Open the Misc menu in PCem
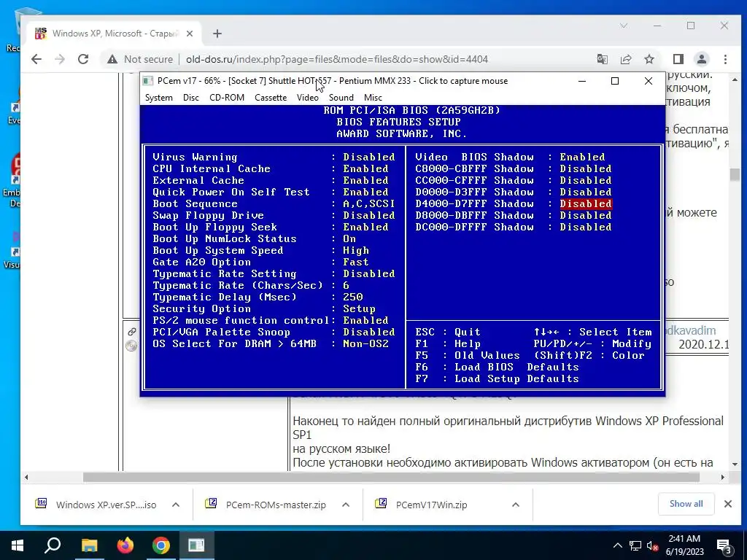Viewport: 747px width, 560px height. pos(373,98)
